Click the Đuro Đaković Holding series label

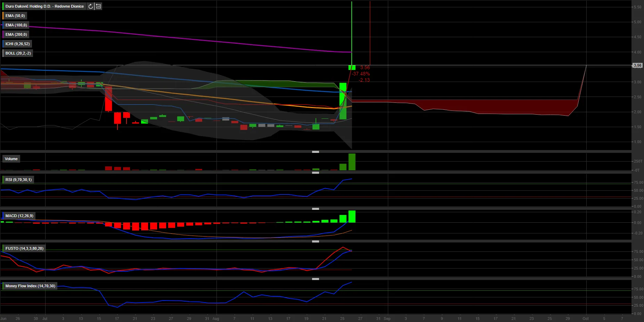[x=44, y=6]
